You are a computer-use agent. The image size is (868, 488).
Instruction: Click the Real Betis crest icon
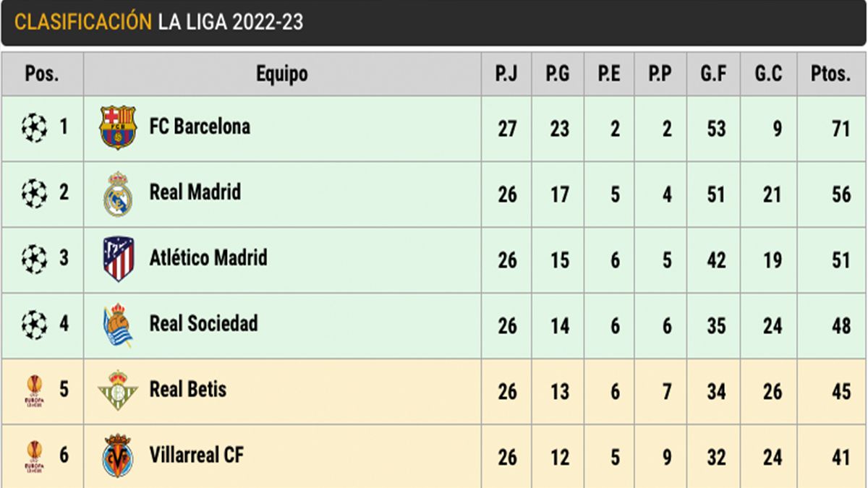pos(118,390)
